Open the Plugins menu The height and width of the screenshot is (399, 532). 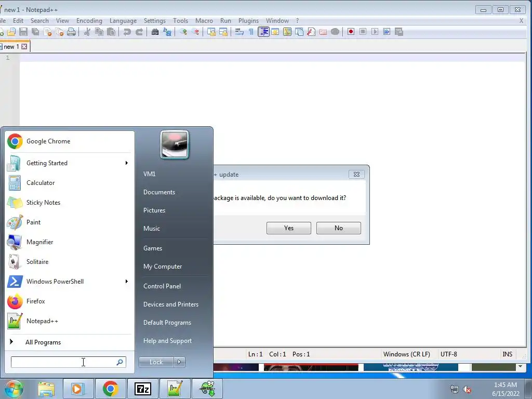click(248, 21)
